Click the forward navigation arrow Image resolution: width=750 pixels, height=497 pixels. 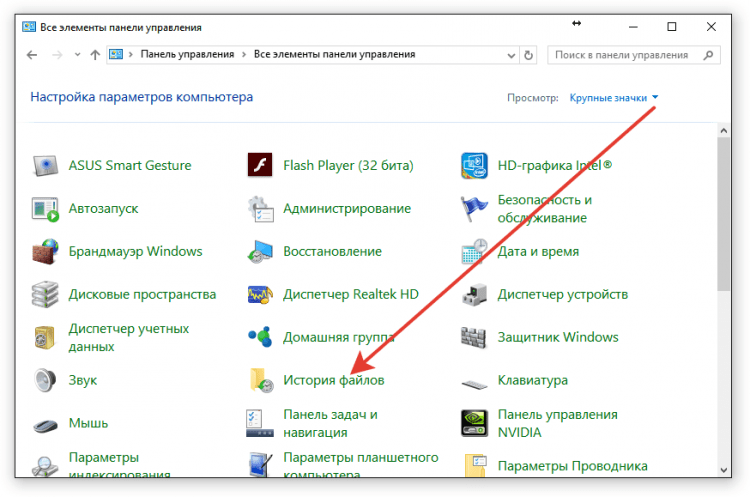pos(57,55)
